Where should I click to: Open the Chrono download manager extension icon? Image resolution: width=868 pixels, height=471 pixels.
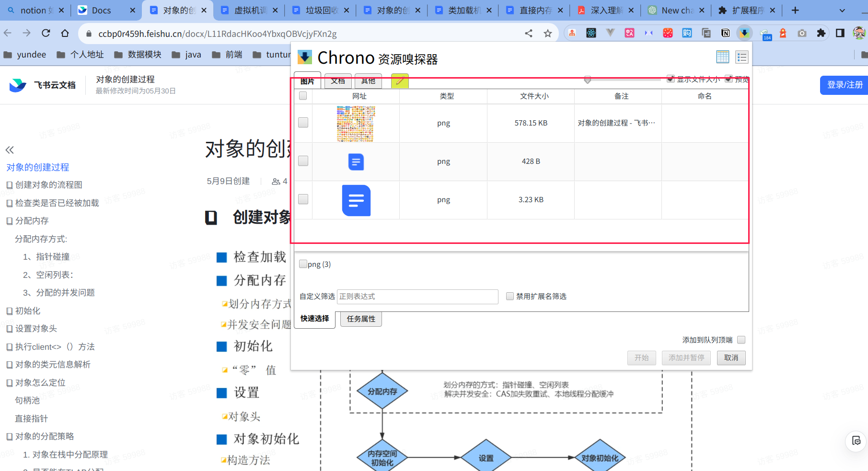tap(744, 33)
